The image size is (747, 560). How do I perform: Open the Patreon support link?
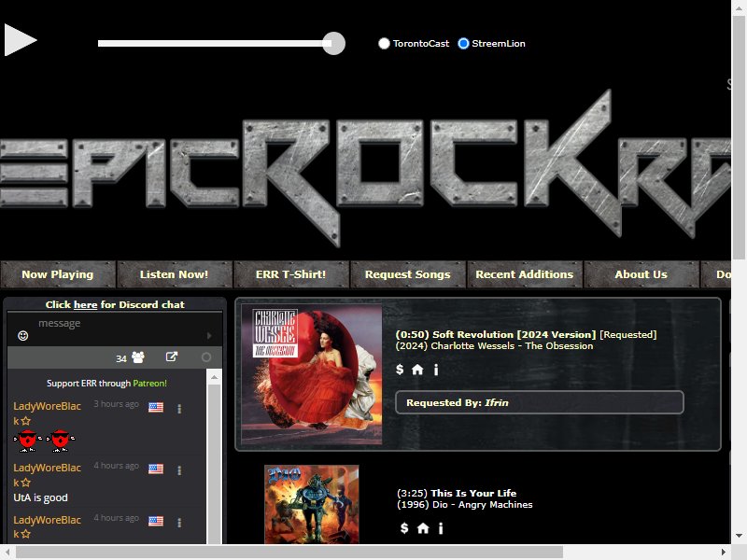(x=149, y=384)
